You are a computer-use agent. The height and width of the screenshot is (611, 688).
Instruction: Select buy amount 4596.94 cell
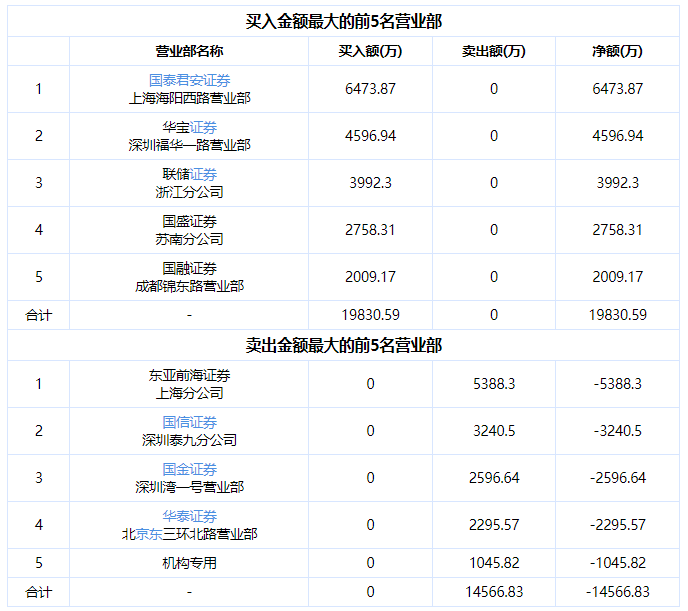(x=370, y=136)
